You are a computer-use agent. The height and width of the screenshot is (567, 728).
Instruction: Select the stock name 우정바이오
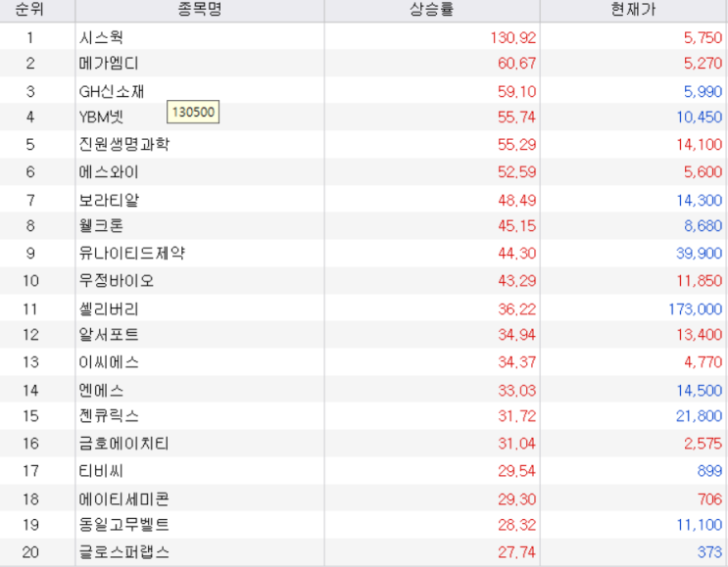click(x=116, y=281)
